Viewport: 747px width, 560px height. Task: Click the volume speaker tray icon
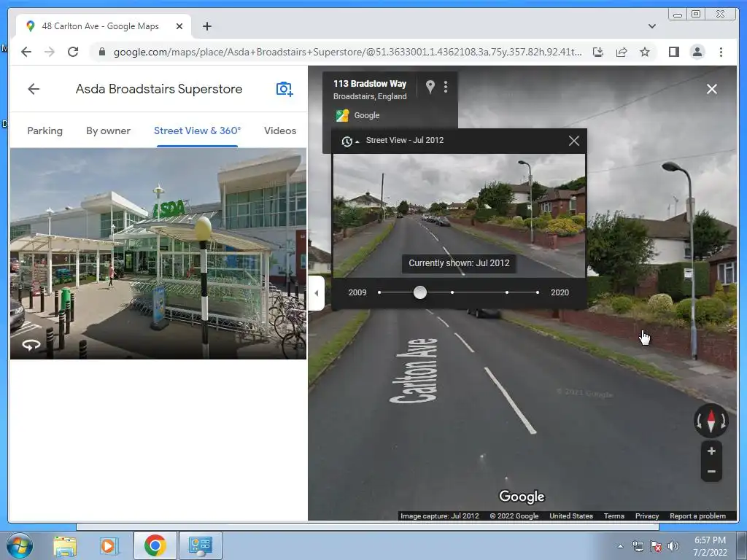point(673,546)
